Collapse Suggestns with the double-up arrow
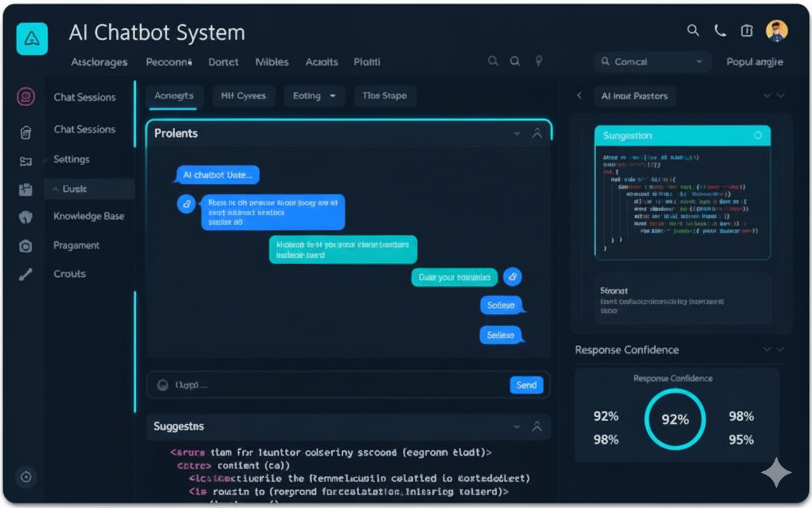Image resolution: width=812 pixels, height=508 pixels. click(x=537, y=427)
